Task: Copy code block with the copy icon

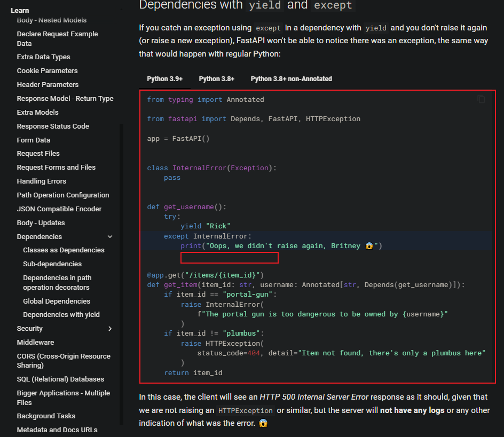Action: 481,100
